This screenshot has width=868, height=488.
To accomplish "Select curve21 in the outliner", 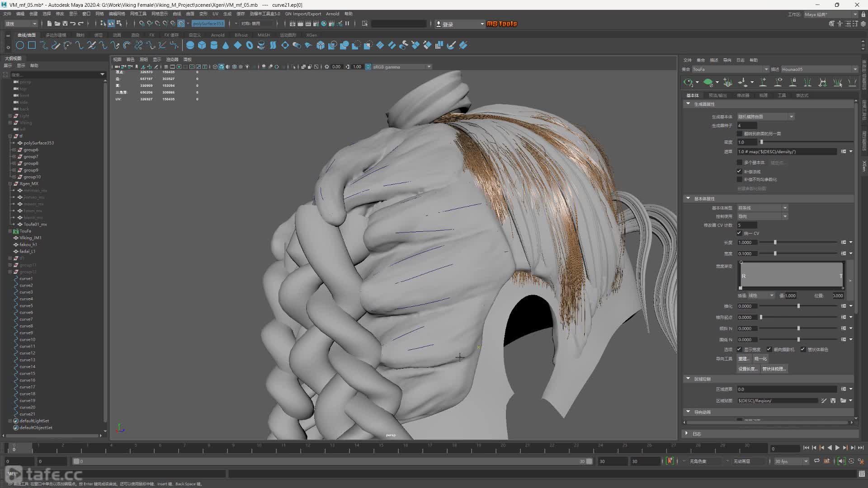I will click(27, 414).
